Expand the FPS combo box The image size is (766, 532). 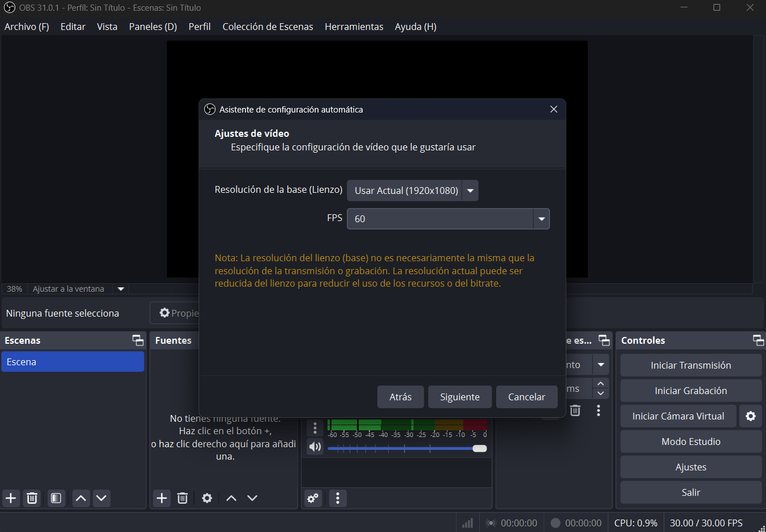pos(541,219)
